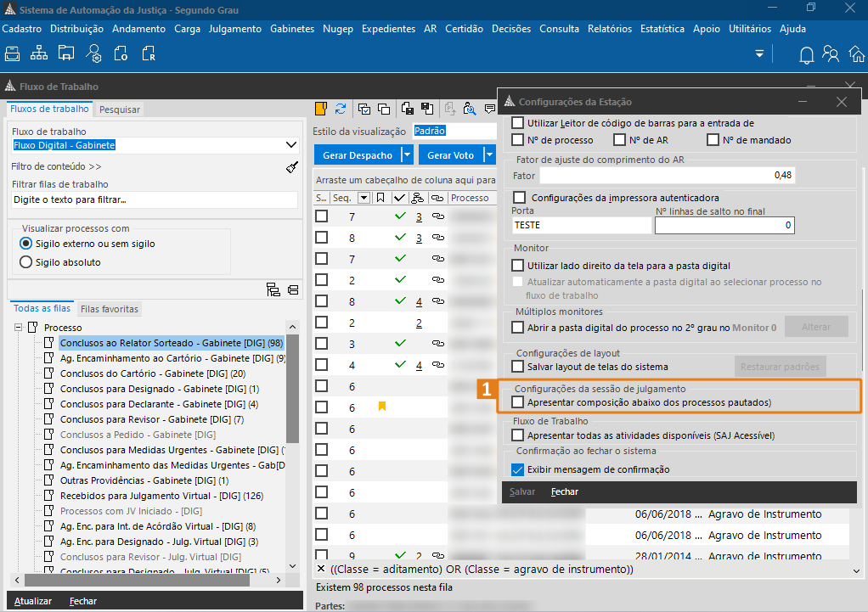Click the queue tree horizontal scrollbar thumb
868x612 pixels.
[x=137, y=580]
